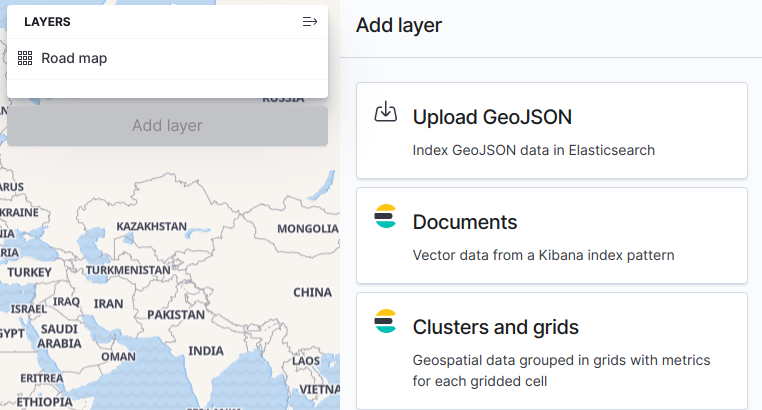
Task: Select the Road map layer name
Action: pyautogui.click(x=74, y=59)
